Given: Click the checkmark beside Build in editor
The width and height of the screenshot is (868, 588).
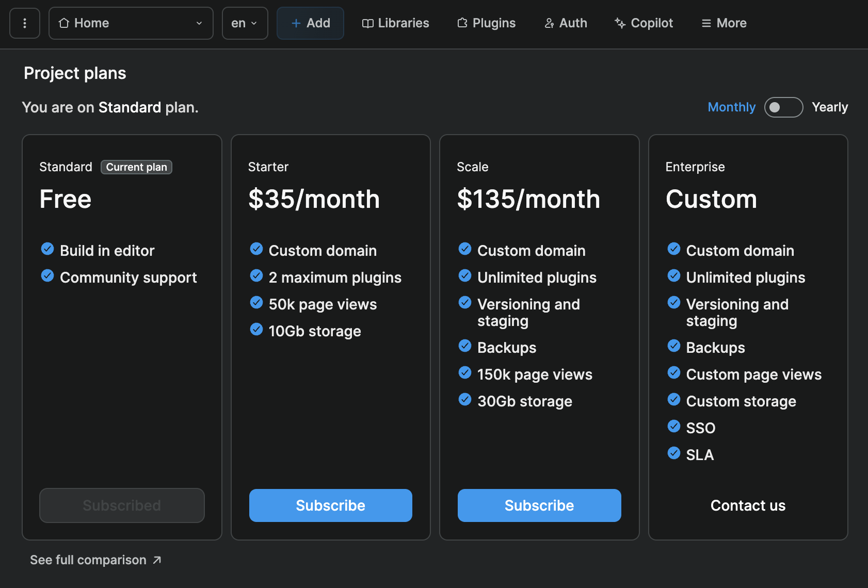Looking at the screenshot, I should click(x=47, y=249).
